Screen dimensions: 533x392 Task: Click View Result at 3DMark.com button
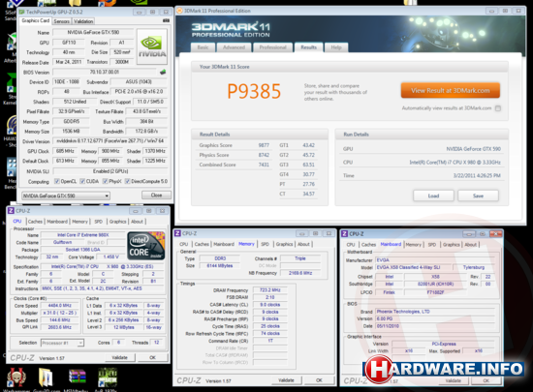point(451,91)
